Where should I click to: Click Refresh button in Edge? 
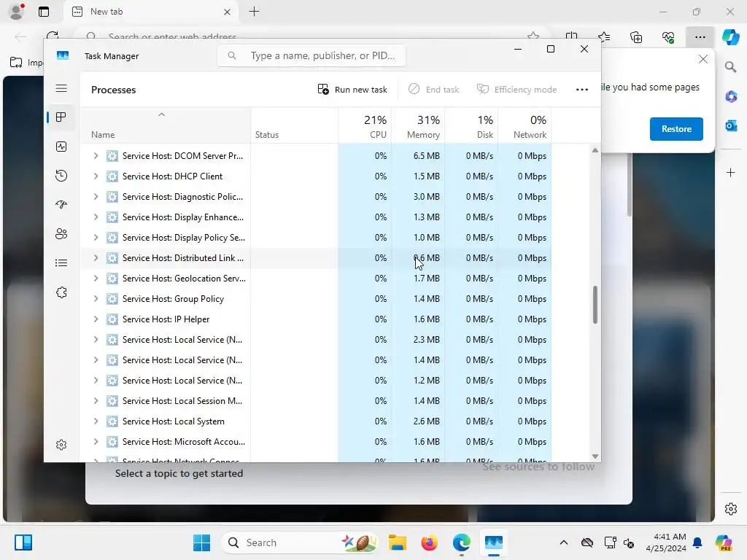click(53, 35)
